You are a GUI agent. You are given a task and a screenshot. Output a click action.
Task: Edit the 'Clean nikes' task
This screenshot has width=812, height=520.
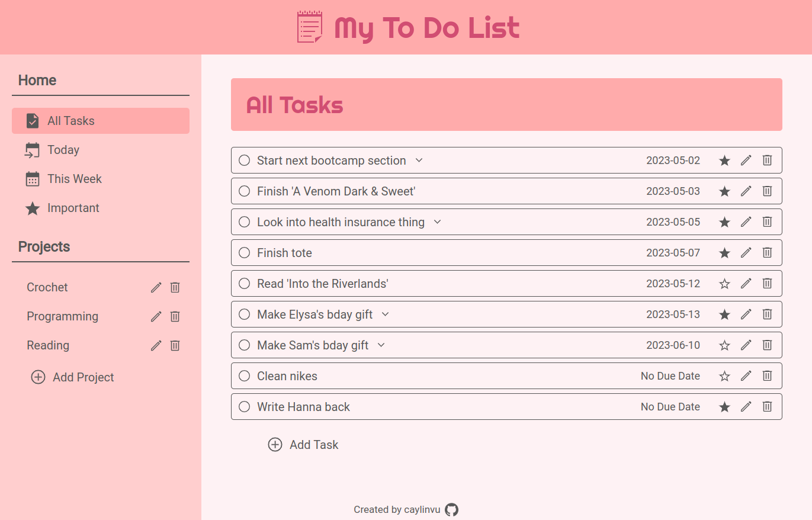click(x=746, y=376)
